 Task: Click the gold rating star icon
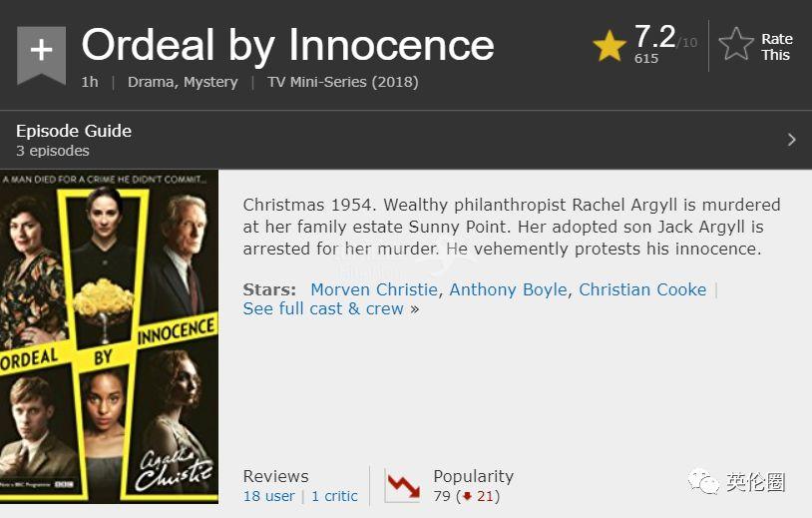609,46
